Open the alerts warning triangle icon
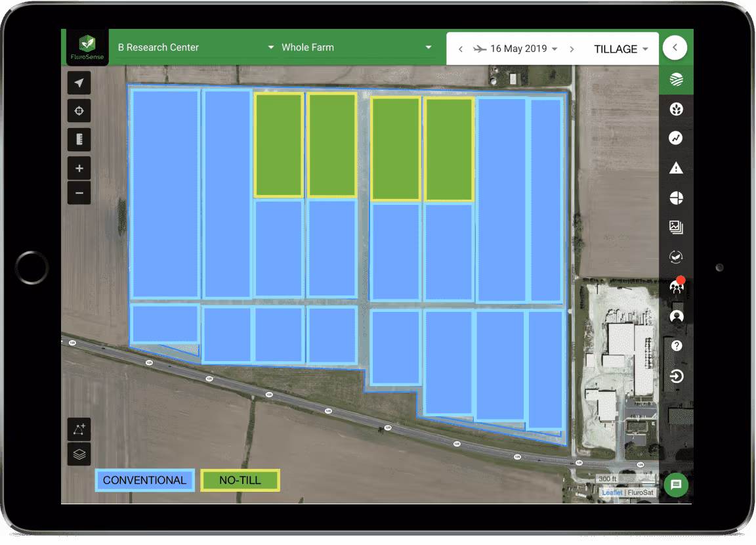The image size is (756, 545). pyautogui.click(x=676, y=168)
